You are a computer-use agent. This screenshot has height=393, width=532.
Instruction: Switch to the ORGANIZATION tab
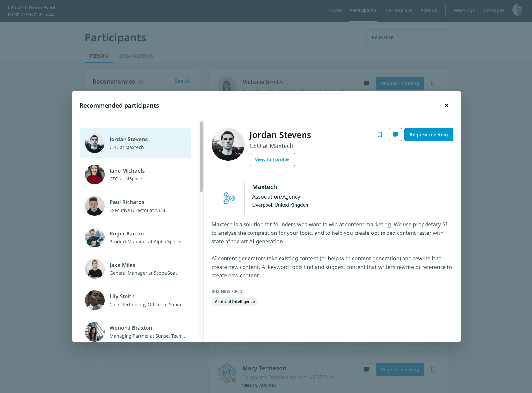(x=136, y=56)
